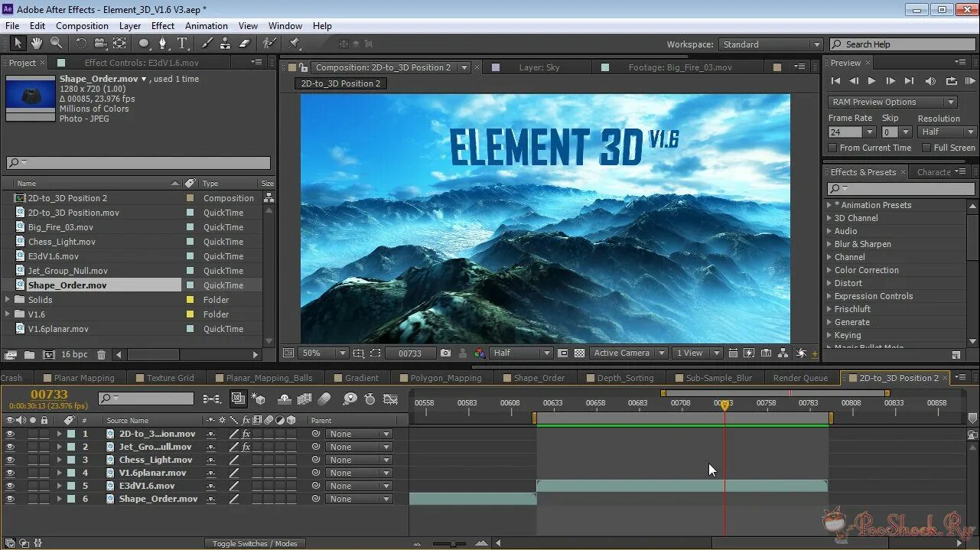980x550 pixels.
Task: Take a snapshot with camera icon
Action: tap(445, 353)
